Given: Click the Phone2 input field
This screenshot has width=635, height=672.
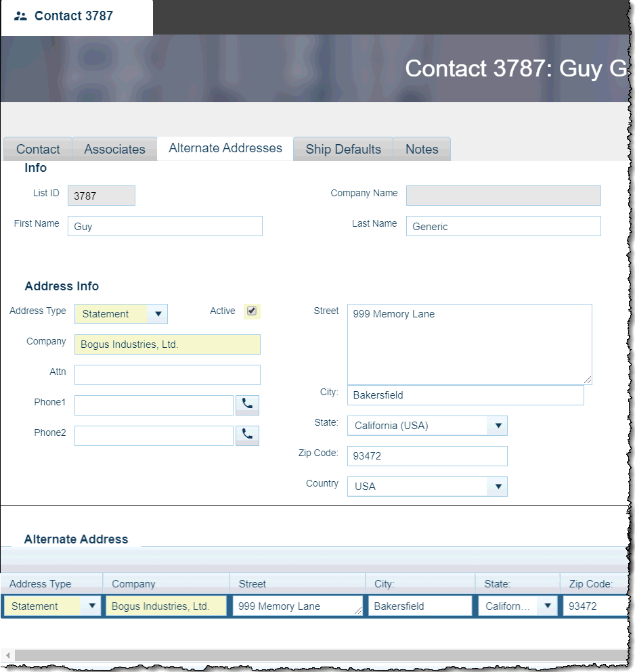Looking at the screenshot, I should point(154,436).
